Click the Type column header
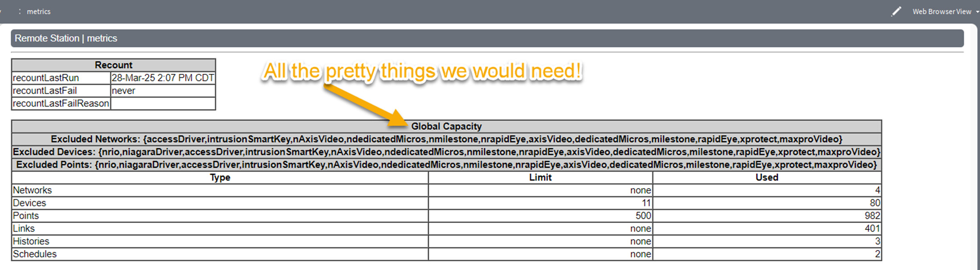980x270 pixels. click(x=220, y=177)
